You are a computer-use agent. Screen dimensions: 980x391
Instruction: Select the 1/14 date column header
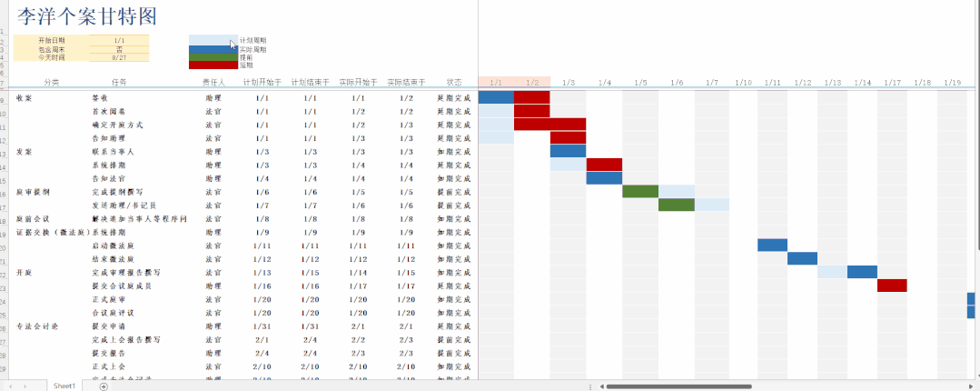862,83
